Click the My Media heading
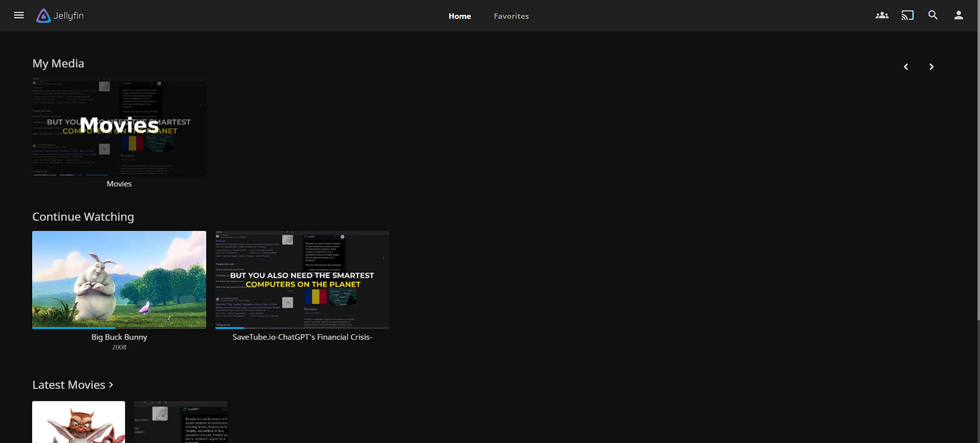The image size is (980, 443). pos(58,63)
